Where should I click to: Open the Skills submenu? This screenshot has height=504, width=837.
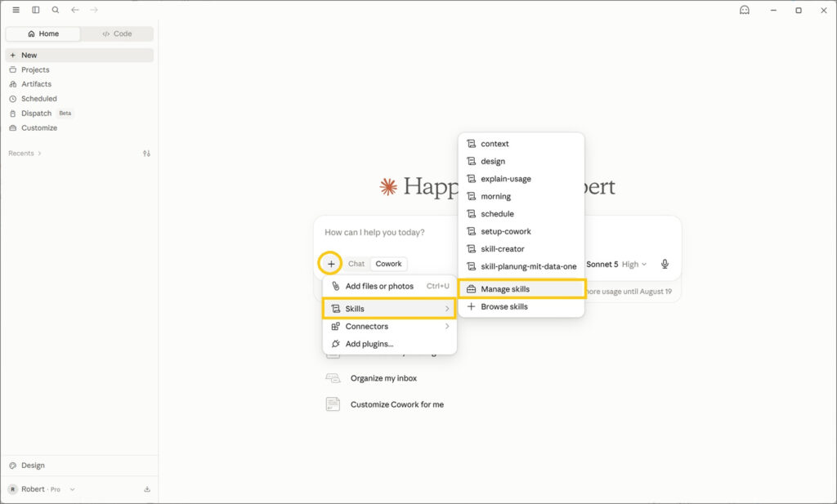tap(390, 309)
